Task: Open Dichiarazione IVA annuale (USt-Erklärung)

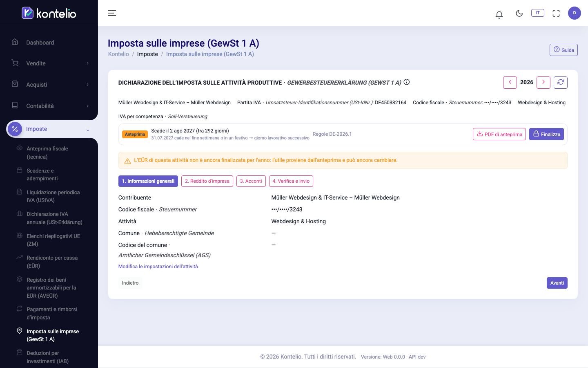Action: pyautogui.click(x=49, y=218)
